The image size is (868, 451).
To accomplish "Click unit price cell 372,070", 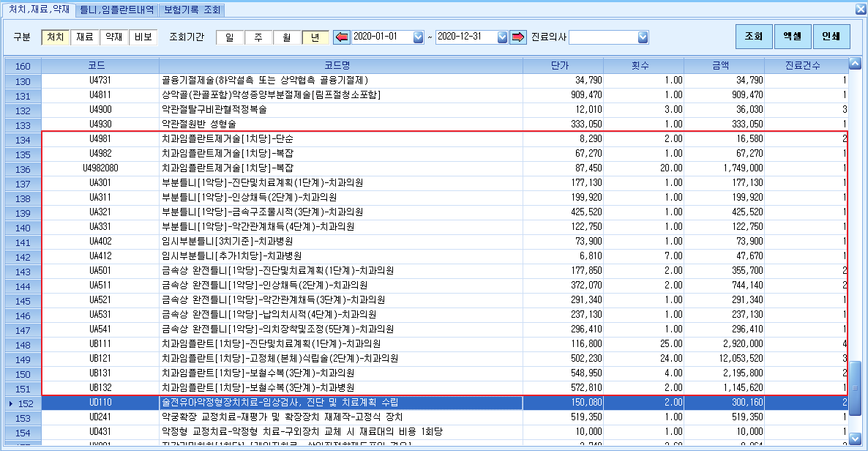I will [563, 286].
